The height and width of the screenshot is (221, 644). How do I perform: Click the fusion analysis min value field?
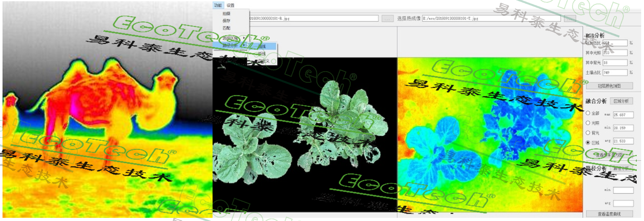(623, 128)
